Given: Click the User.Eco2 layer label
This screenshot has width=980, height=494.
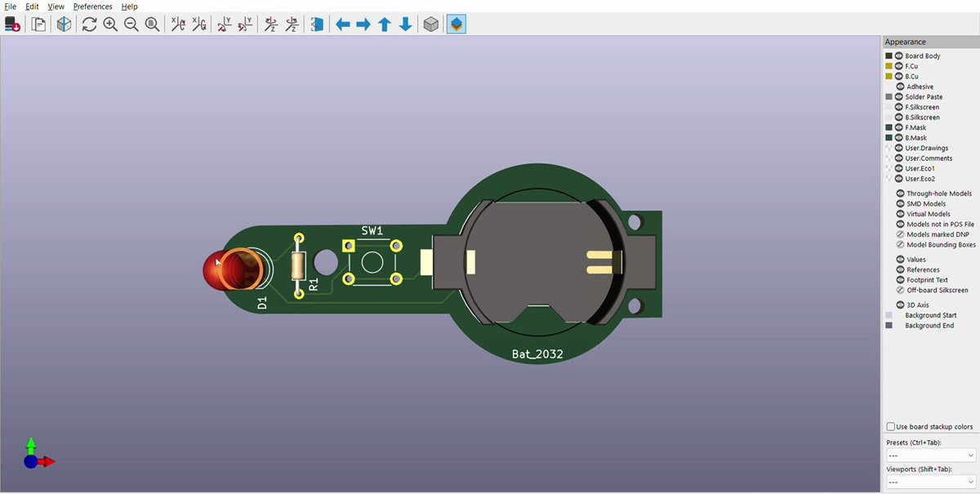Looking at the screenshot, I should click(920, 179).
